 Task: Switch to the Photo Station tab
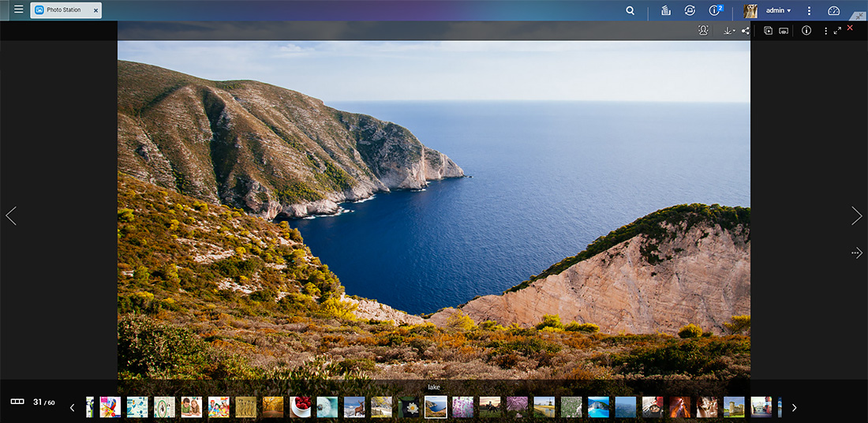[65, 10]
